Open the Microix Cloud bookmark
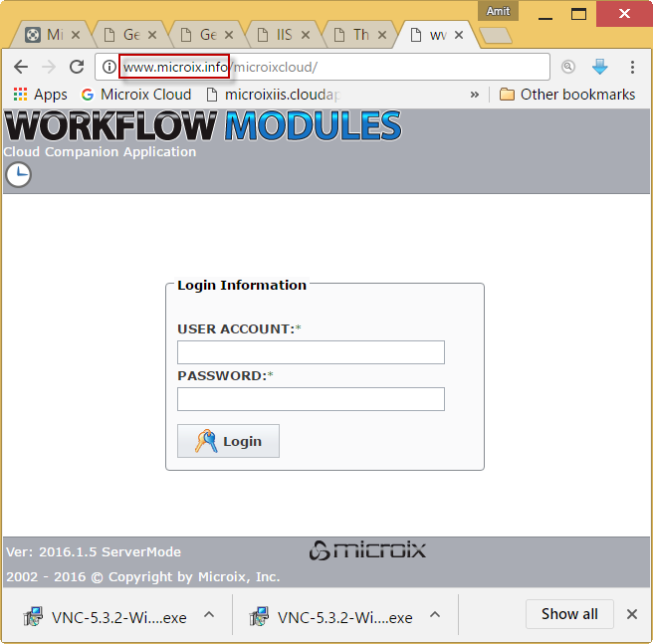Image resolution: width=653 pixels, height=644 pixels. (x=136, y=95)
